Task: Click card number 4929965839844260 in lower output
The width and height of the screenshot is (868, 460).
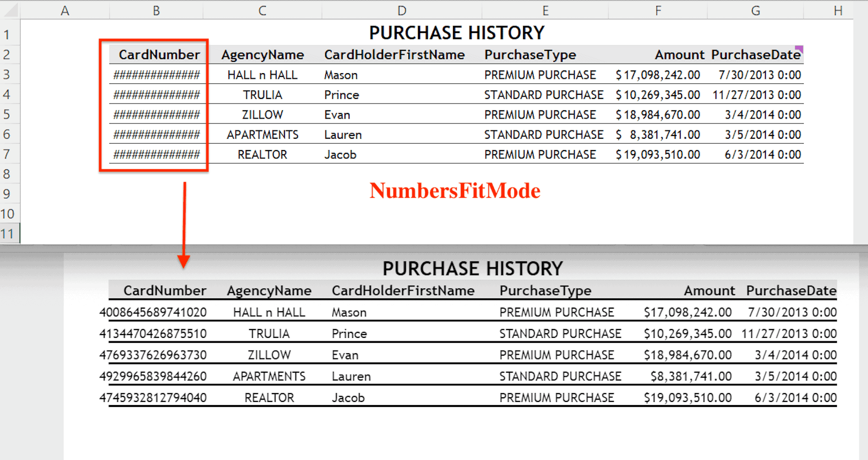Action: [x=153, y=376]
